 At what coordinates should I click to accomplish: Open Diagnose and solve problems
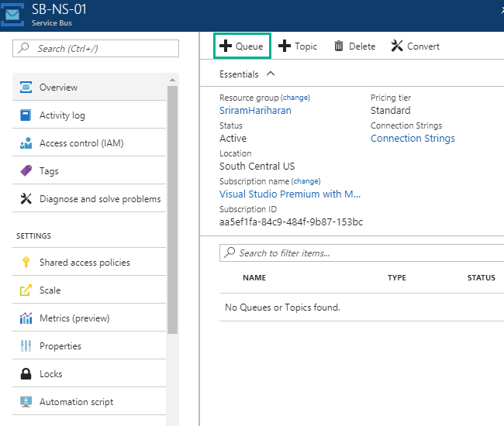[x=100, y=199]
